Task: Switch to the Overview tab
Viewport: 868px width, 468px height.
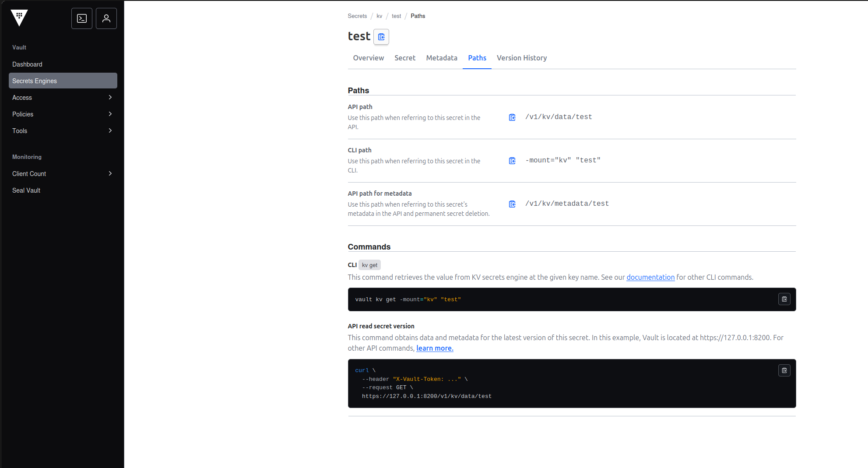Action: (368, 58)
